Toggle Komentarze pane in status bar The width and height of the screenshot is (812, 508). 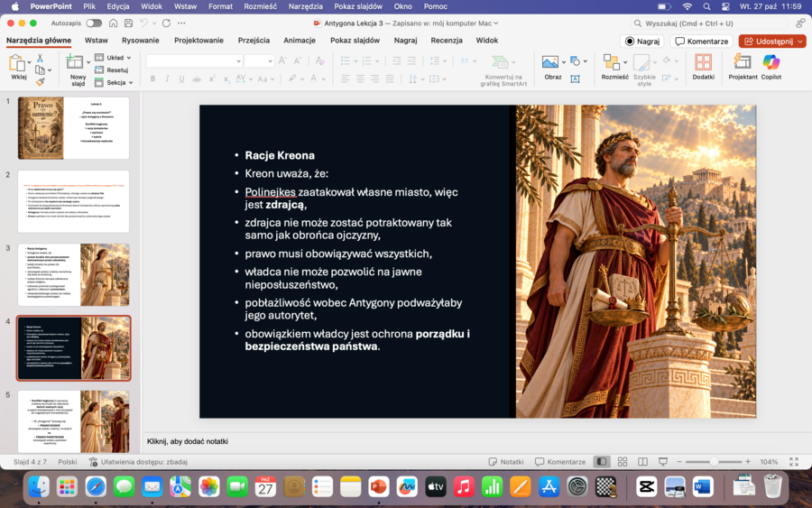(560, 461)
